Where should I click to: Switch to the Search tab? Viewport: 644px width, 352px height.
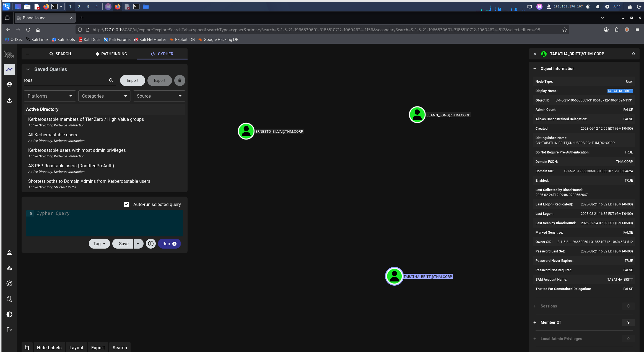coord(60,54)
